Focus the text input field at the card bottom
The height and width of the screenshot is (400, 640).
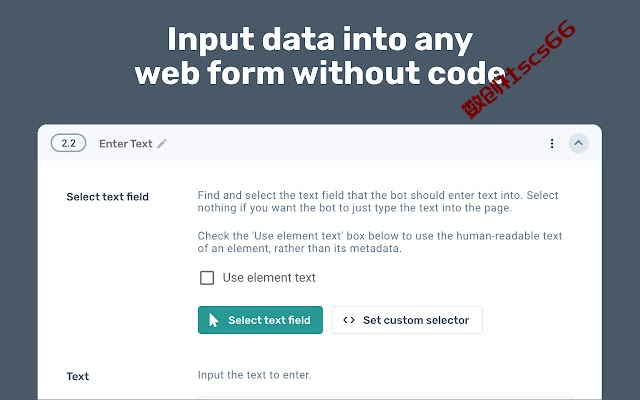click(386, 398)
